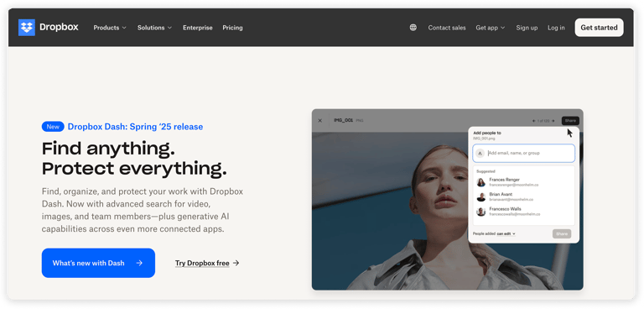Expand the Get app dropdown
The width and height of the screenshot is (644, 309).
pyautogui.click(x=491, y=28)
